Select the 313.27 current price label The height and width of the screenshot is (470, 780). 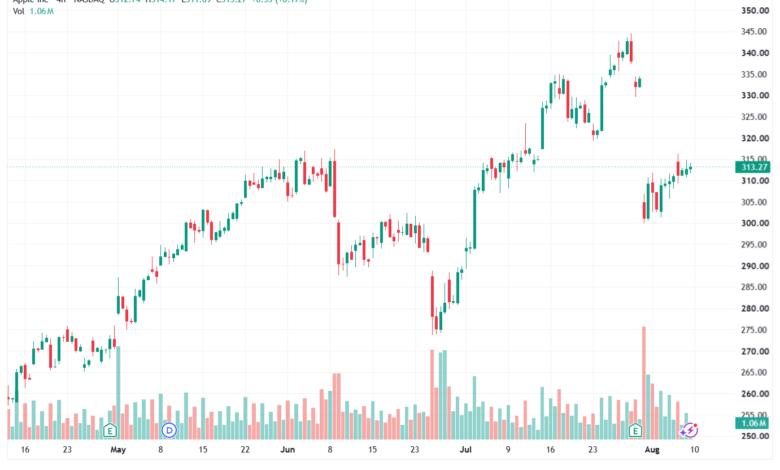[x=753, y=167]
